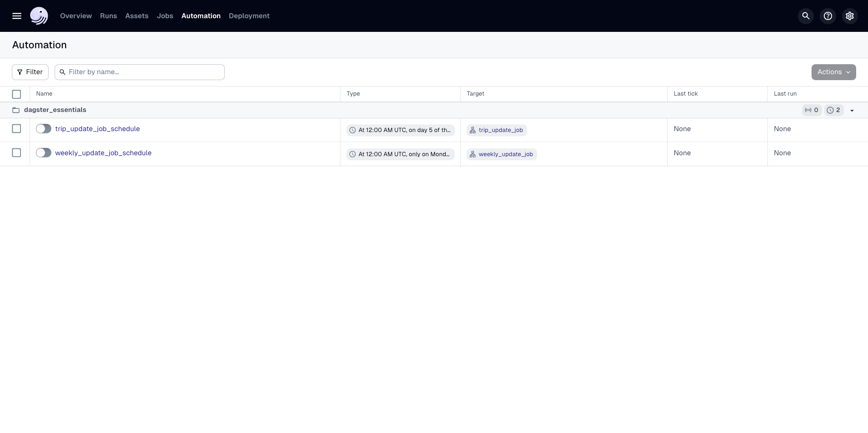The height and width of the screenshot is (433, 868).
Task: Click the Filter button
Action: [x=30, y=72]
